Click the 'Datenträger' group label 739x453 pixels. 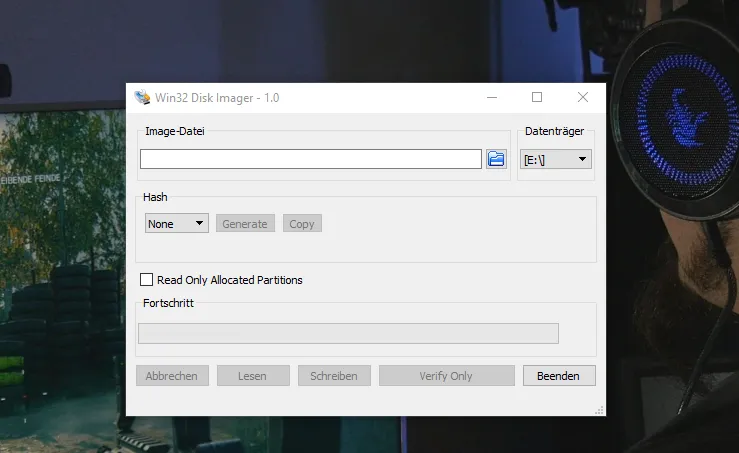point(554,131)
